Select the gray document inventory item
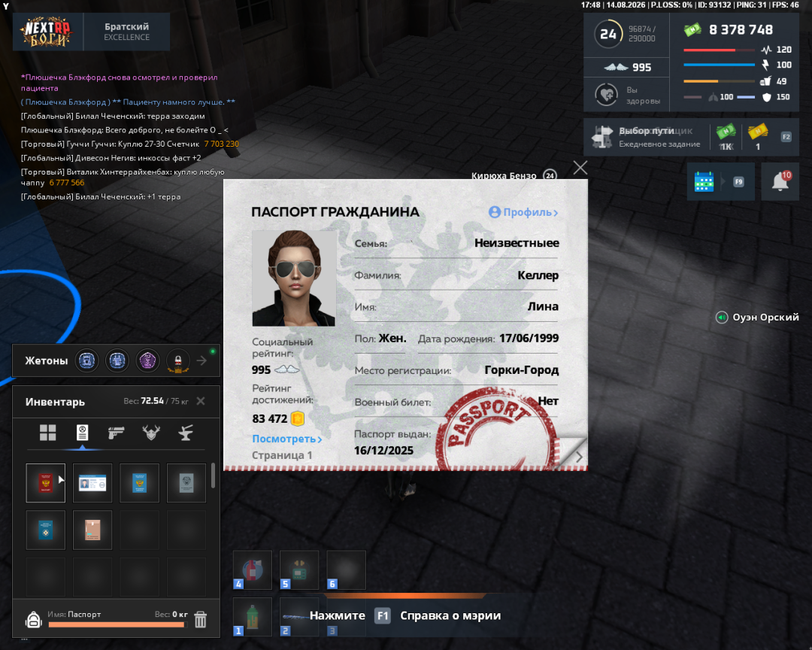The image size is (812, 650). coord(186,483)
